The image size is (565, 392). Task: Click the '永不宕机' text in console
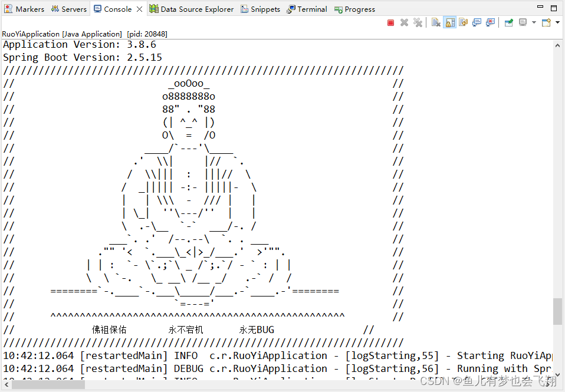[186, 330]
